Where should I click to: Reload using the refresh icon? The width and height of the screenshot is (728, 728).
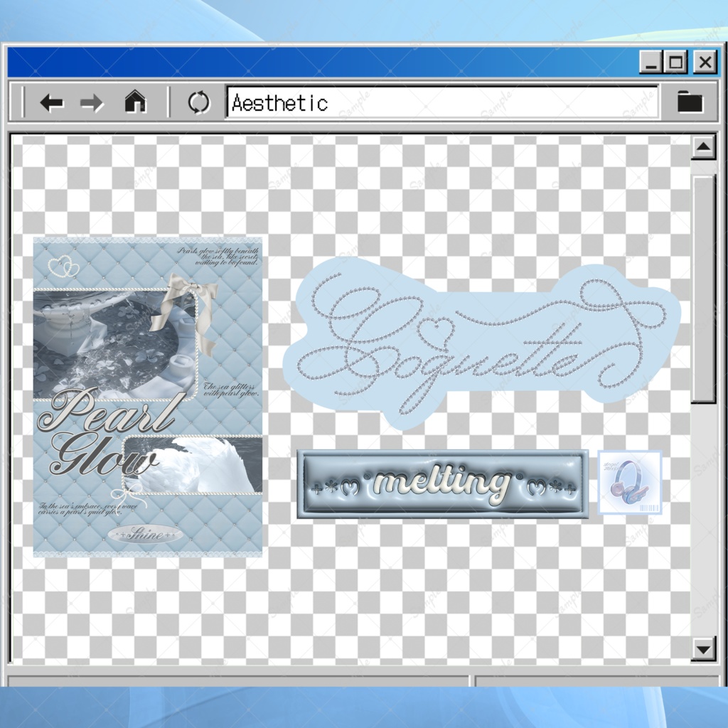pos(199,102)
